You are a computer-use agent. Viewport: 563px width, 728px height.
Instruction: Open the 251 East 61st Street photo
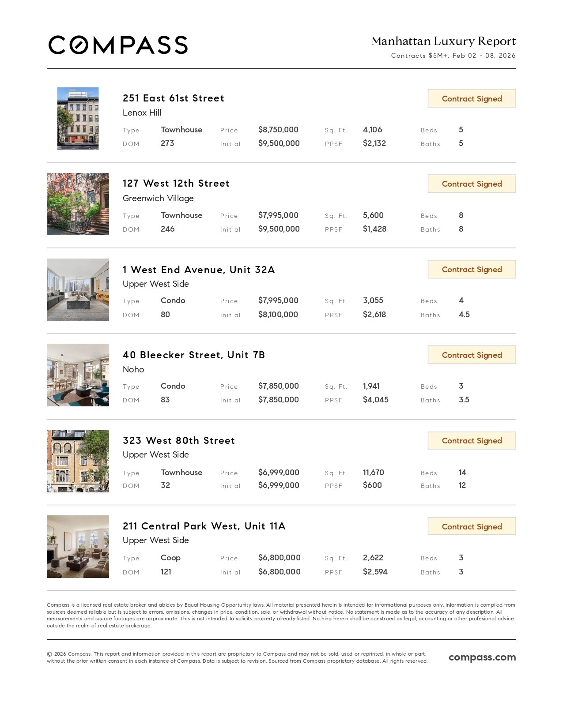78,118
